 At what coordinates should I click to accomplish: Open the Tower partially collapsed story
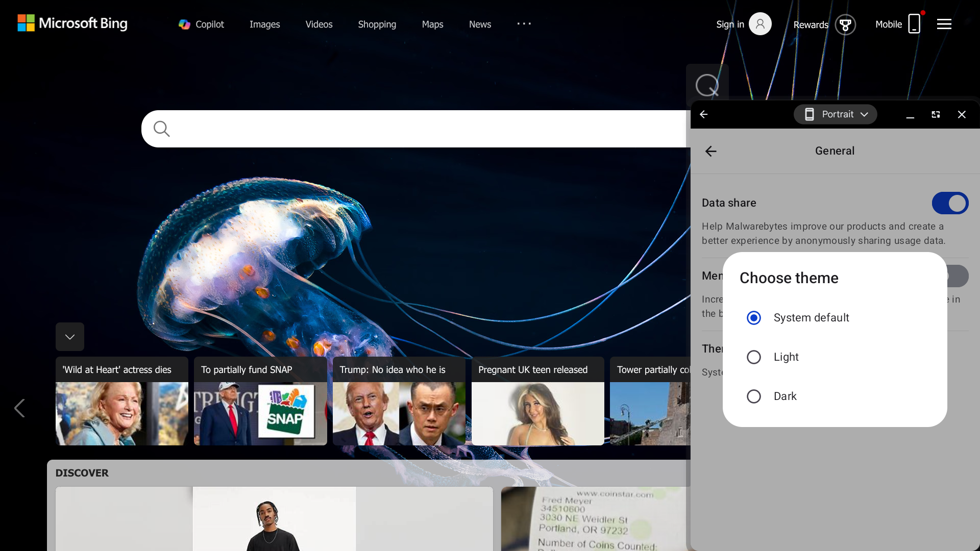tap(650, 401)
